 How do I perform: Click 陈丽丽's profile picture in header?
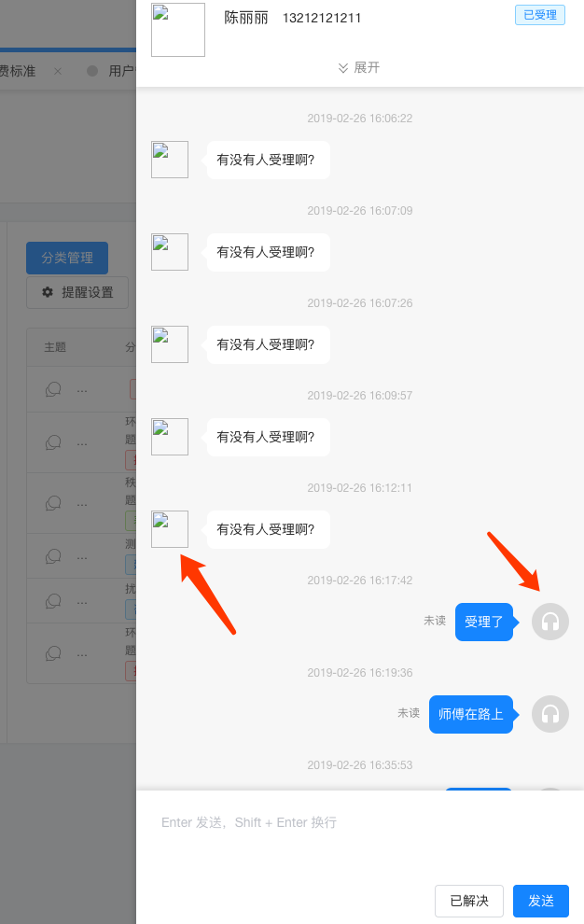pos(178,30)
